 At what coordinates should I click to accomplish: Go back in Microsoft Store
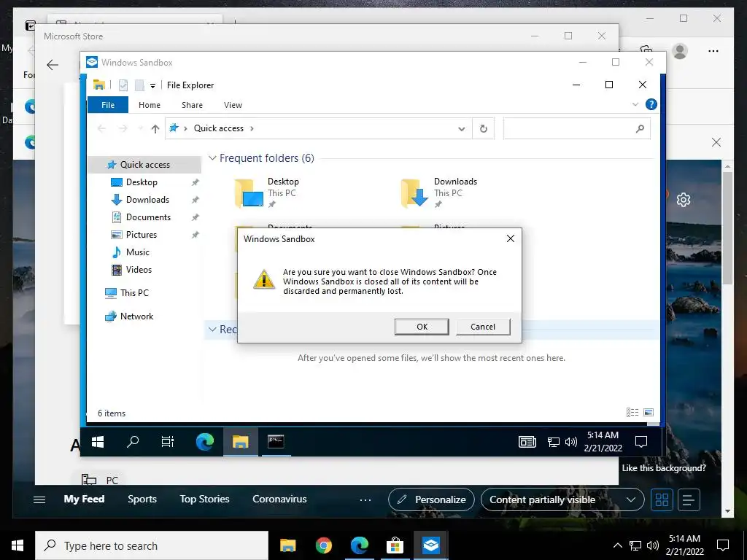(53, 65)
